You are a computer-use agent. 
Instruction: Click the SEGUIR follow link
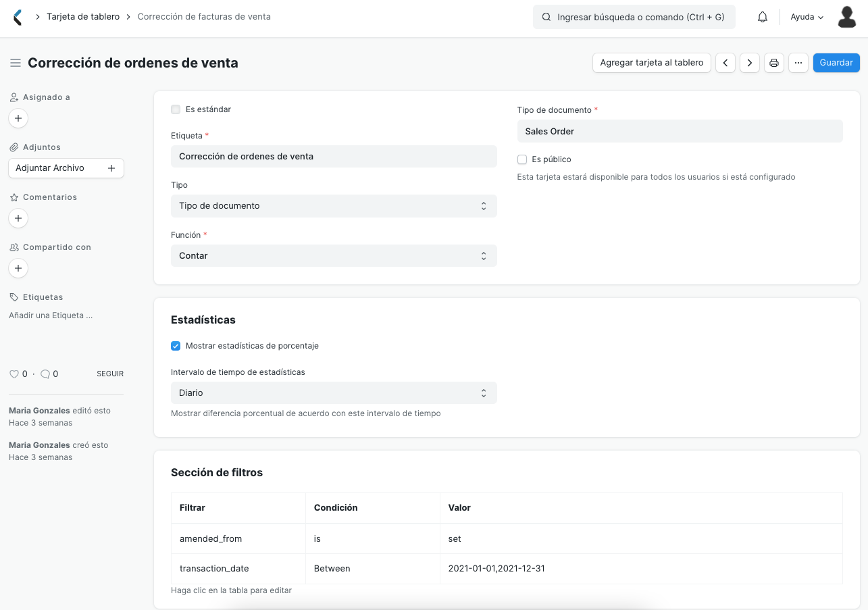click(110, 374)
